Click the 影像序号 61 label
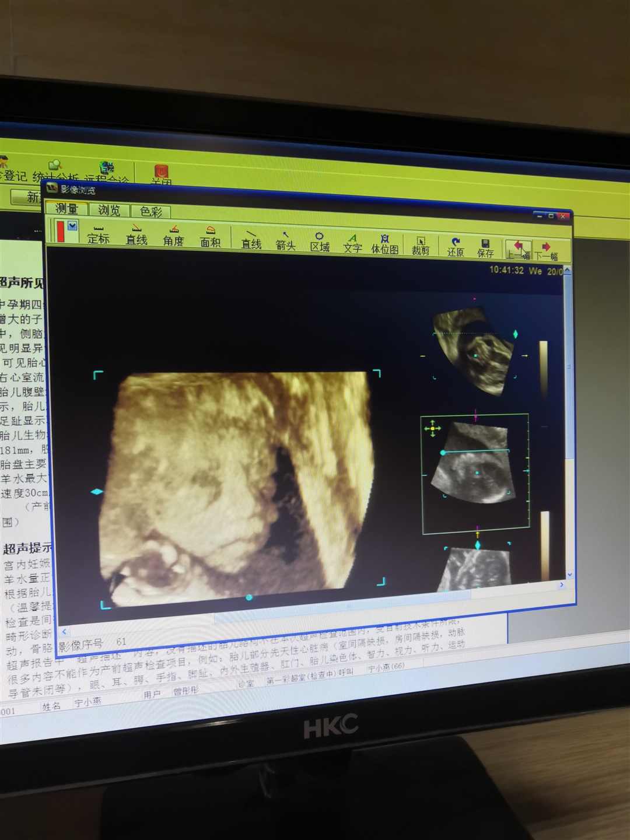 click(92, 643)
